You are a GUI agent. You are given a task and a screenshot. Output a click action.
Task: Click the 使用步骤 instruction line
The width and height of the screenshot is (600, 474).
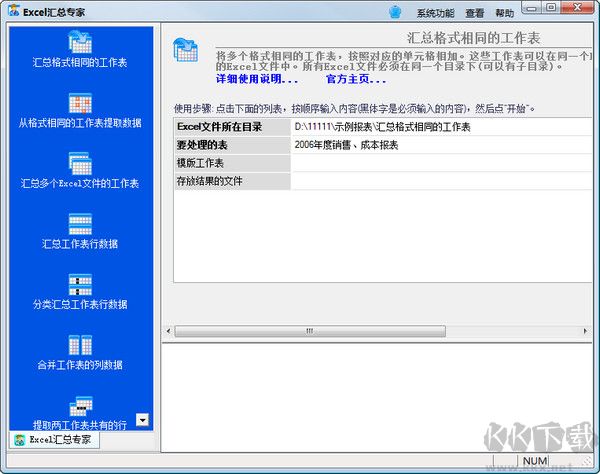[354, 109]
